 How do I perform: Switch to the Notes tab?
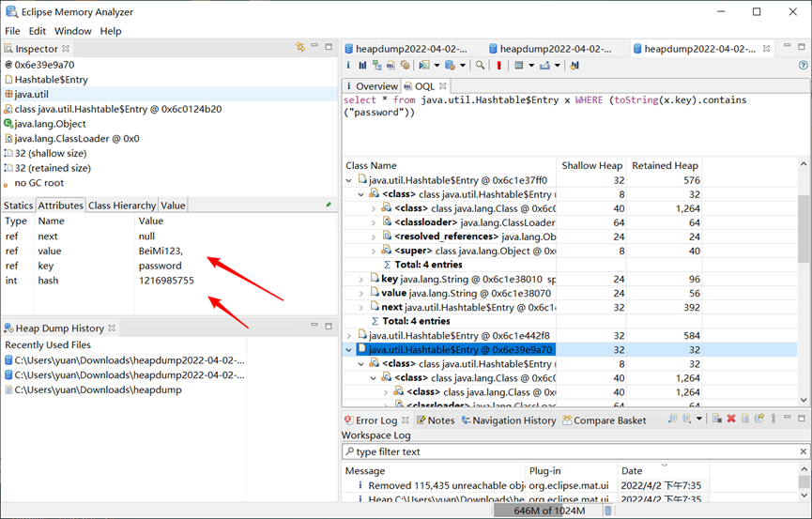click(x=436, y=420)
